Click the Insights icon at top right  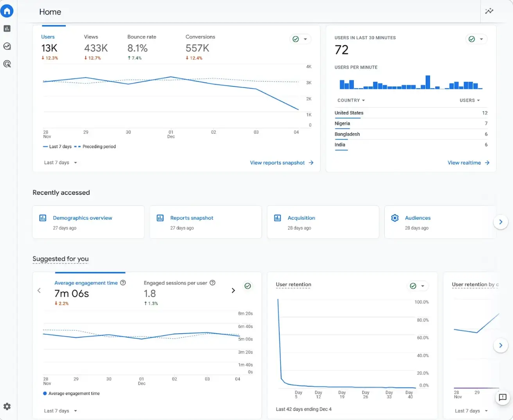489,11
